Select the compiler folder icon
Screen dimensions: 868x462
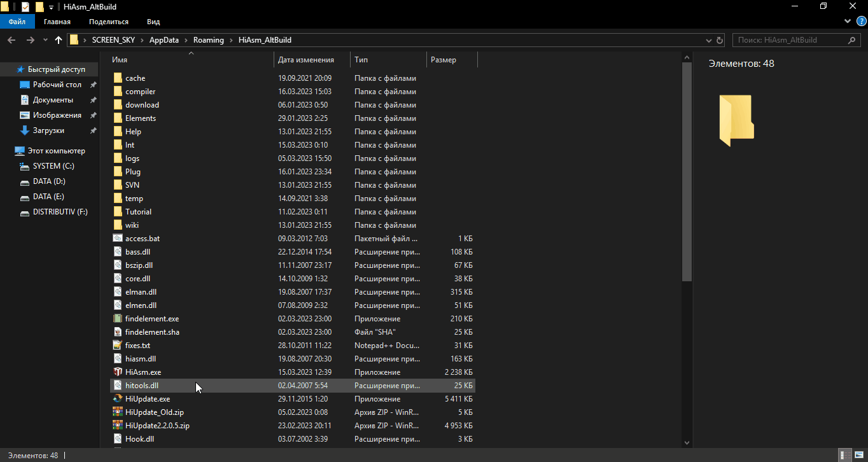[x=117, y=92]
